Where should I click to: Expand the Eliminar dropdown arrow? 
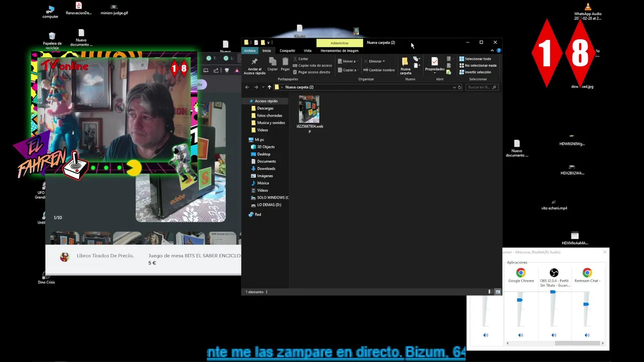click(x=384, y=61)
